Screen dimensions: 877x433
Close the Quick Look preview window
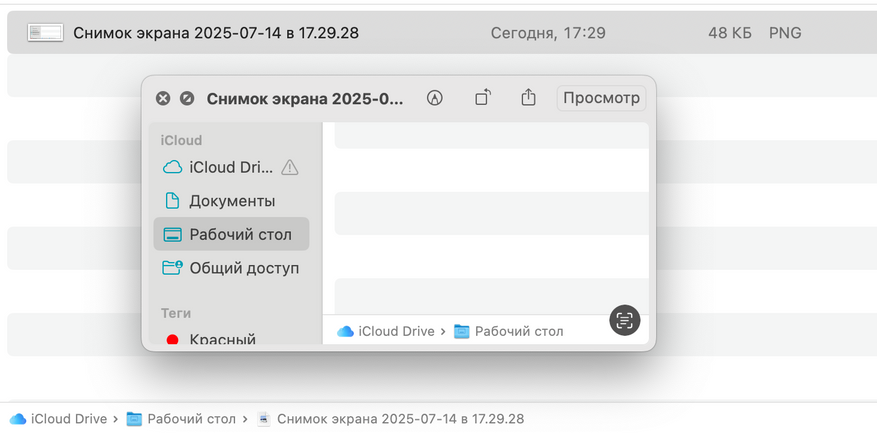tap(163, 99)
